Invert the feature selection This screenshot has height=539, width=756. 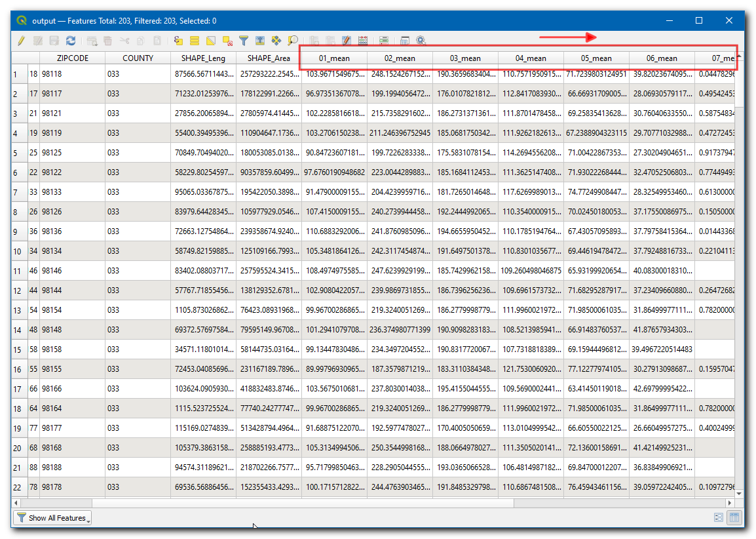[211, 41]
